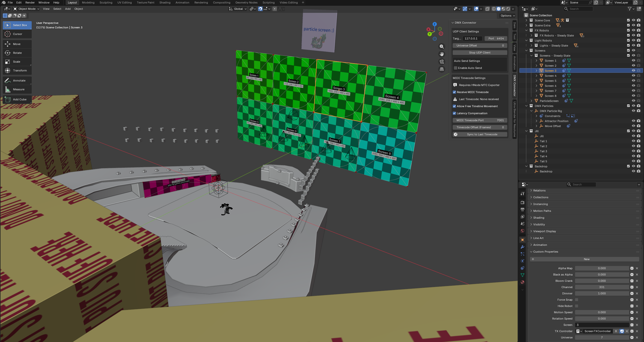Select the Annotate tool
Viewport: 644px width, 342px height.
tap(17, 81)
